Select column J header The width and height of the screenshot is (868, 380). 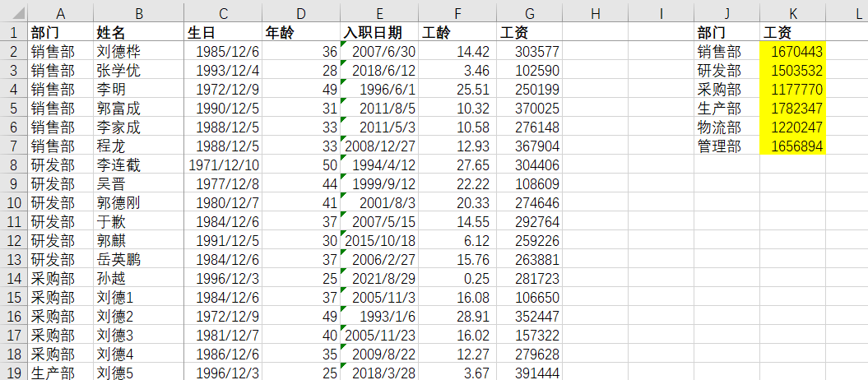727,12
